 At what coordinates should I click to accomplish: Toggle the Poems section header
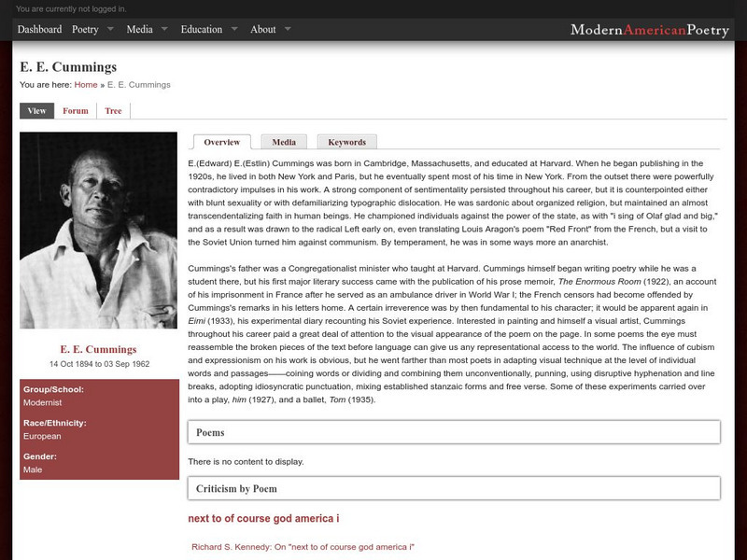click(x=454, y=432)
